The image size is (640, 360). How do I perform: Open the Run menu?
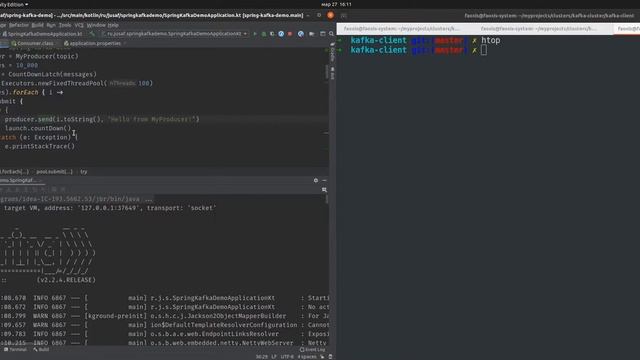pos(51,25)
